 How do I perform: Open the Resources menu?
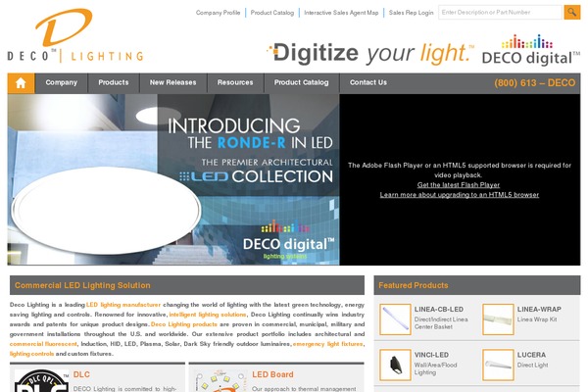(235, 82)
